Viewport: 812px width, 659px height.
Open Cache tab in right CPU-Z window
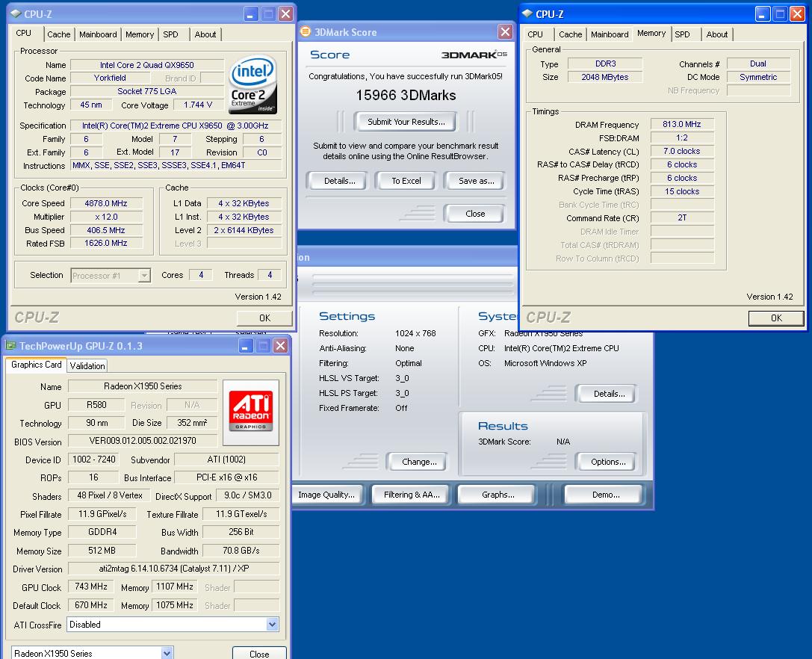(570, 34)
